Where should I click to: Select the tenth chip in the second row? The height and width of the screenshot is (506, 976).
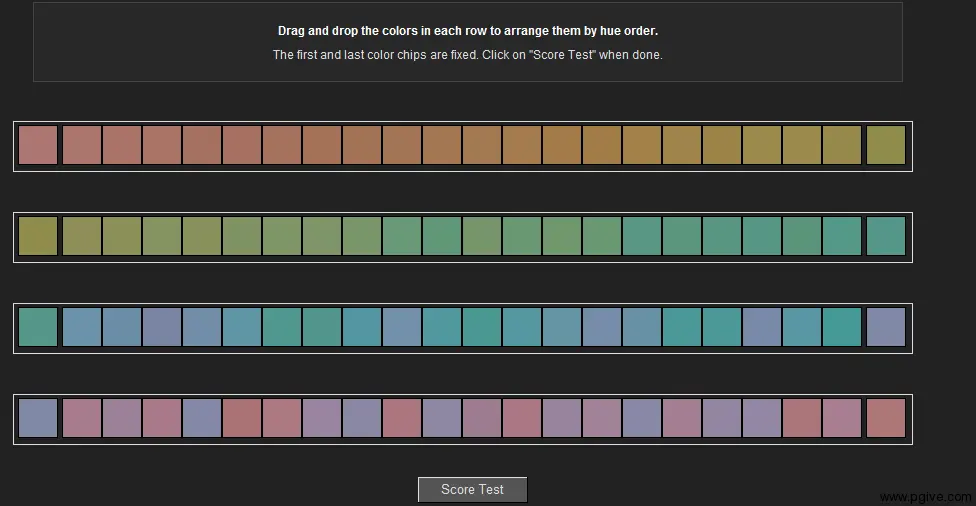coord(401,236)
